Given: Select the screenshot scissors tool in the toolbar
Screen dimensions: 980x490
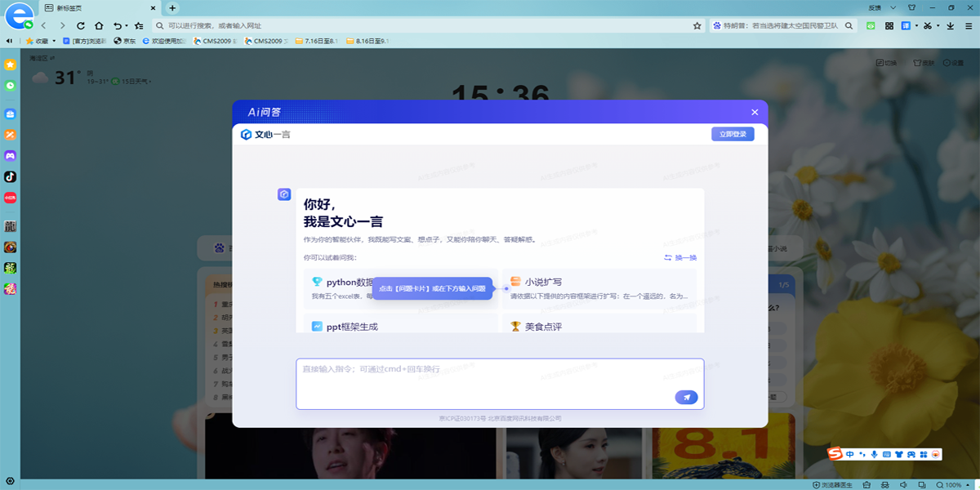Looking at the screenshot, I should [x=928, y=25].
